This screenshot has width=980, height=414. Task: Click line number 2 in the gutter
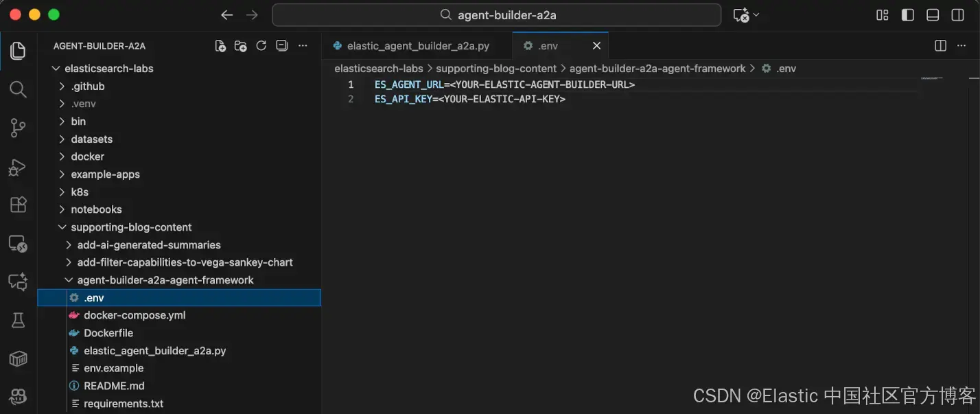click(351, 99)
